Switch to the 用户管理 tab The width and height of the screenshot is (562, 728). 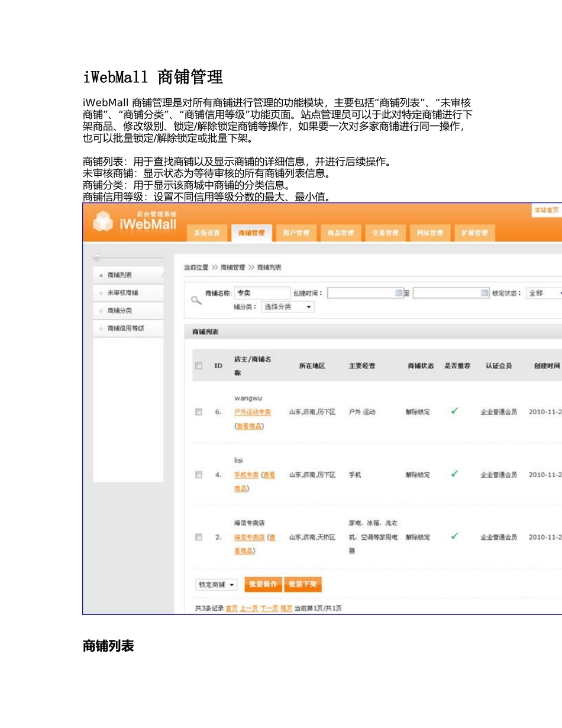[296, 233]
